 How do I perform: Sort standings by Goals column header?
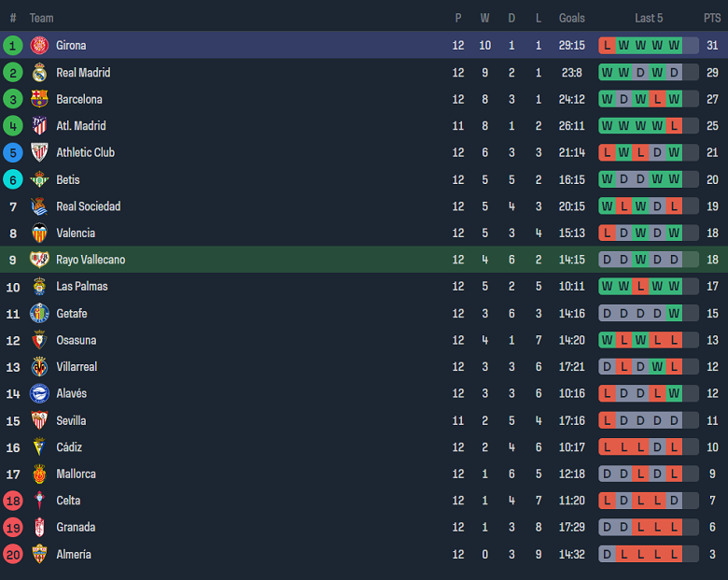point(572,18)
